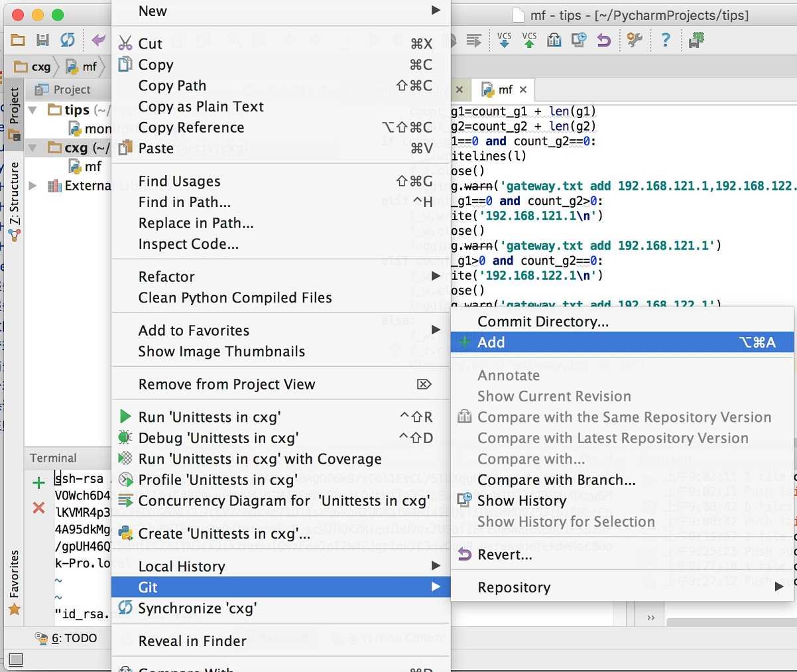
Task: Switch to the mf editor tab
Action: pos(505,90)
